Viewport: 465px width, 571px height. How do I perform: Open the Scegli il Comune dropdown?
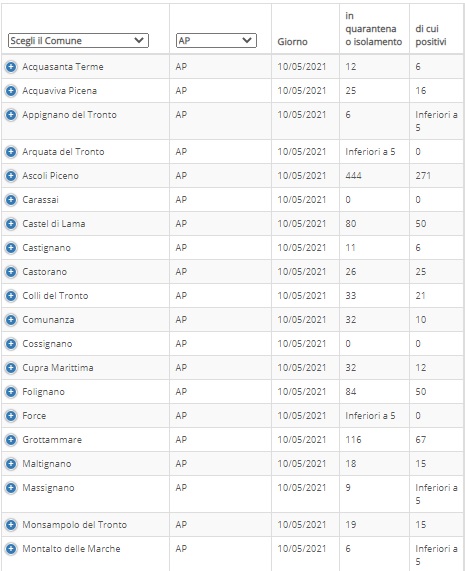point(78,40)
